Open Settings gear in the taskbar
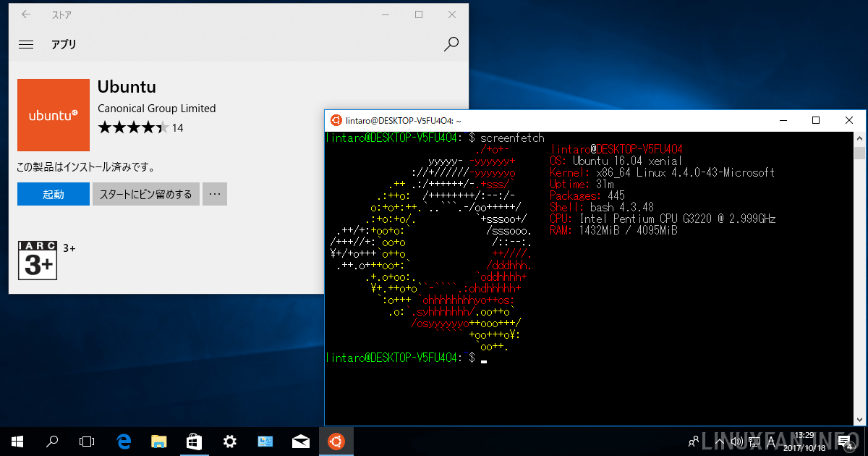Screen dimensions: 868x456 pyautogui.click(x=230, y=441)
